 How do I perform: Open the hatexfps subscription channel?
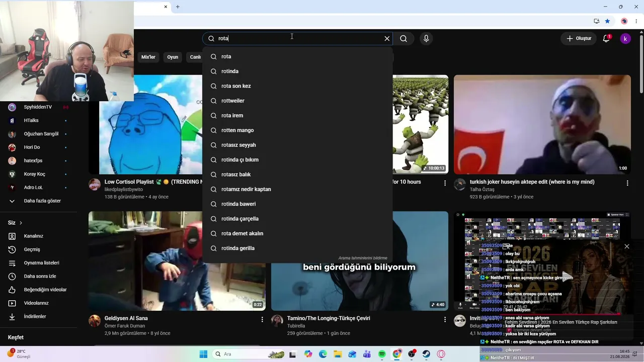(38, 161)
